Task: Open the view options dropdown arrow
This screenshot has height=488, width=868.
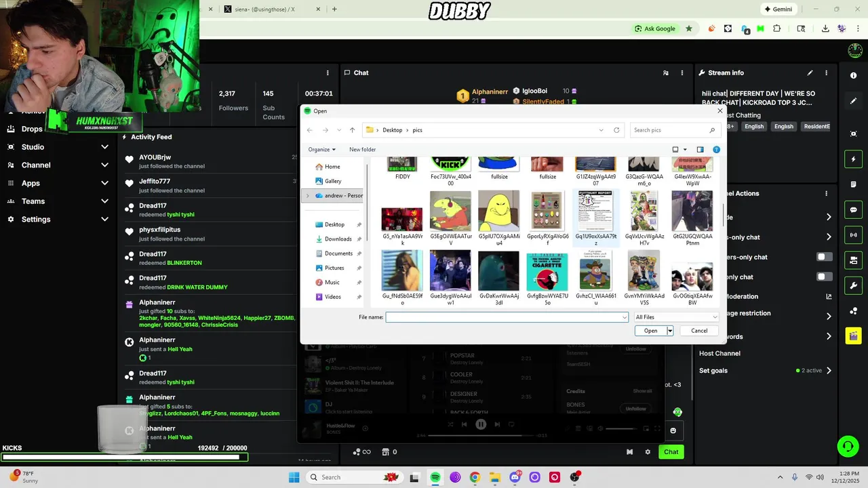Action: tap(685, 150)
